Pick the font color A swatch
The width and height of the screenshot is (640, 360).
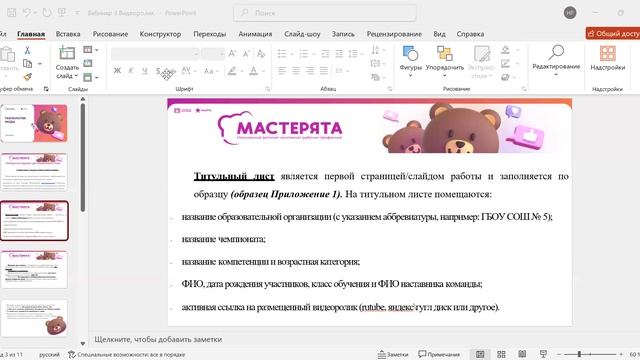[253, 71]
